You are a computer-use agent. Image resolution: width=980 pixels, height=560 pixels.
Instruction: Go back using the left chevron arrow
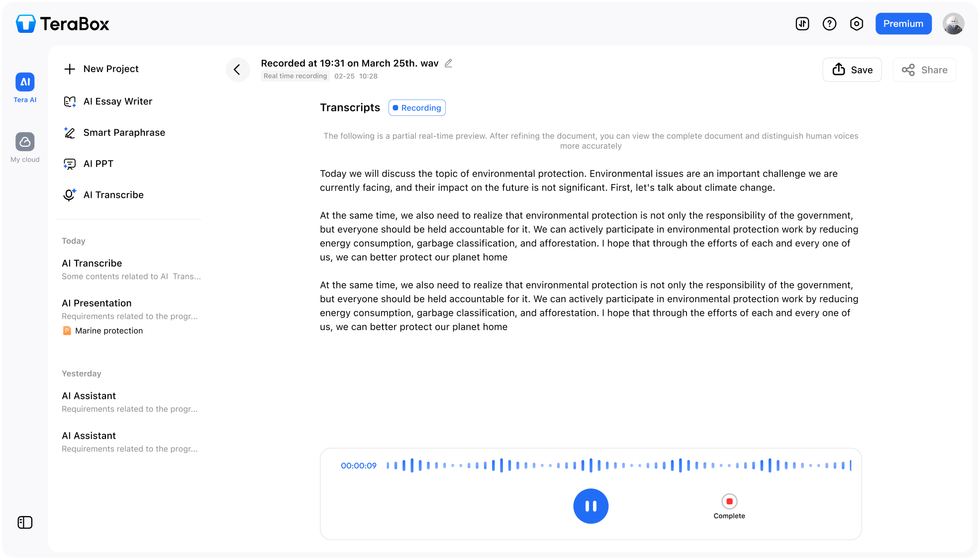(238, 70)
